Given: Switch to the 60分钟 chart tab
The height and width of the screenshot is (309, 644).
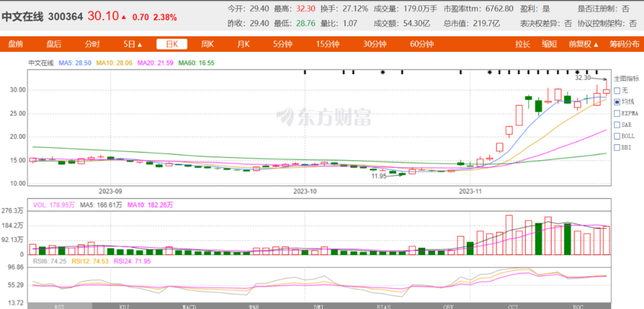Looking at the screenshot, I should pos(422,44).
